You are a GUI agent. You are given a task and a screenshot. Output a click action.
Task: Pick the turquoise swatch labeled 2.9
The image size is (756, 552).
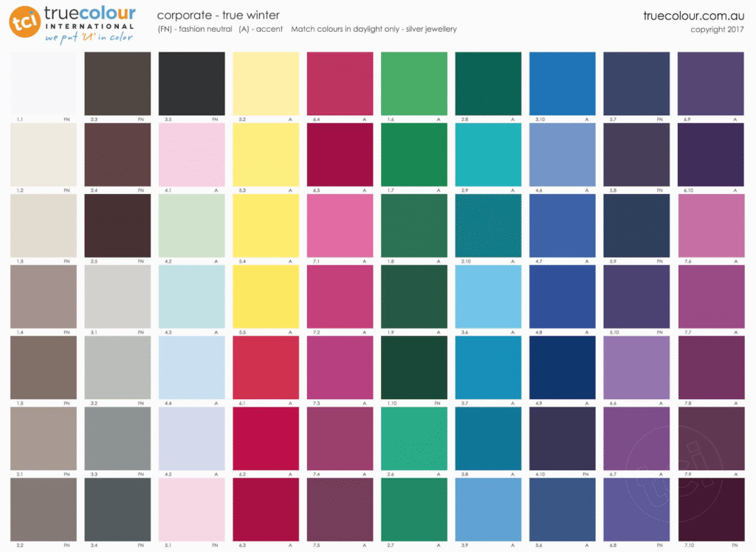(x=488, y=154)
